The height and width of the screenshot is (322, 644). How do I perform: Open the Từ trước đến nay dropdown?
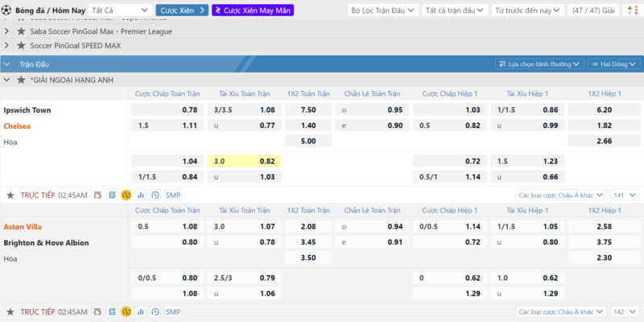tap(528, 10)
